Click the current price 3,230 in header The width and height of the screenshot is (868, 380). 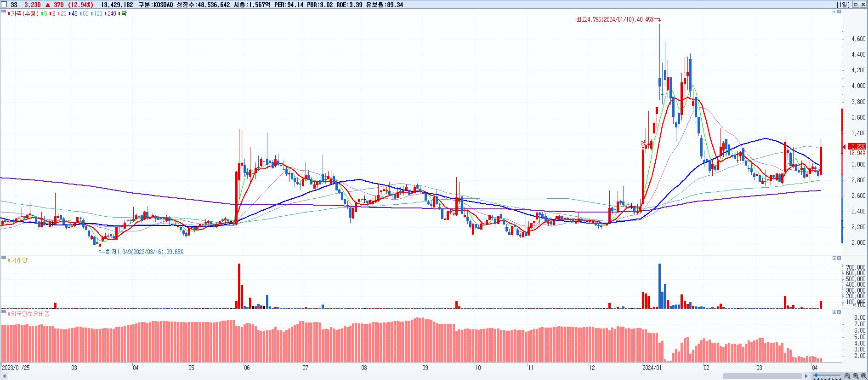tap(32, 5)
